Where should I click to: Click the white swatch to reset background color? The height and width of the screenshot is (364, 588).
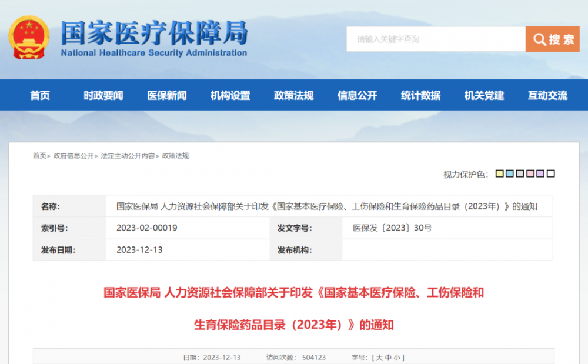551,173
